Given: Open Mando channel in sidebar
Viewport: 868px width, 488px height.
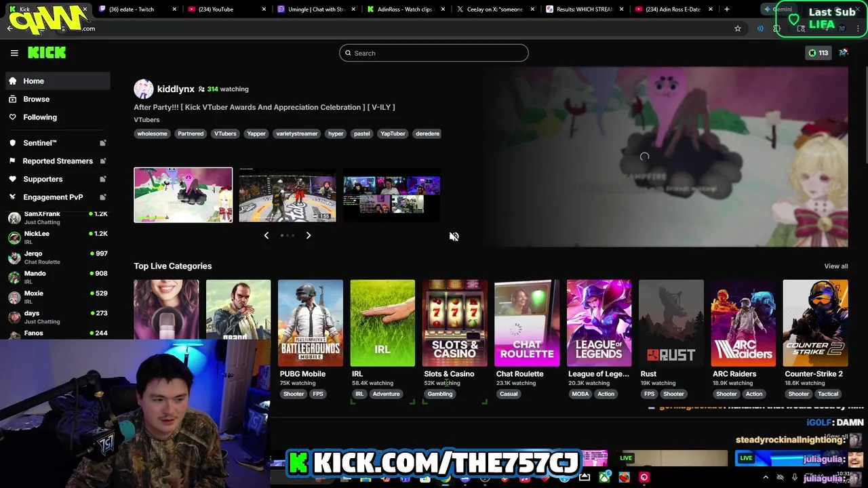Looking at the screenshot, I should 58,277.
